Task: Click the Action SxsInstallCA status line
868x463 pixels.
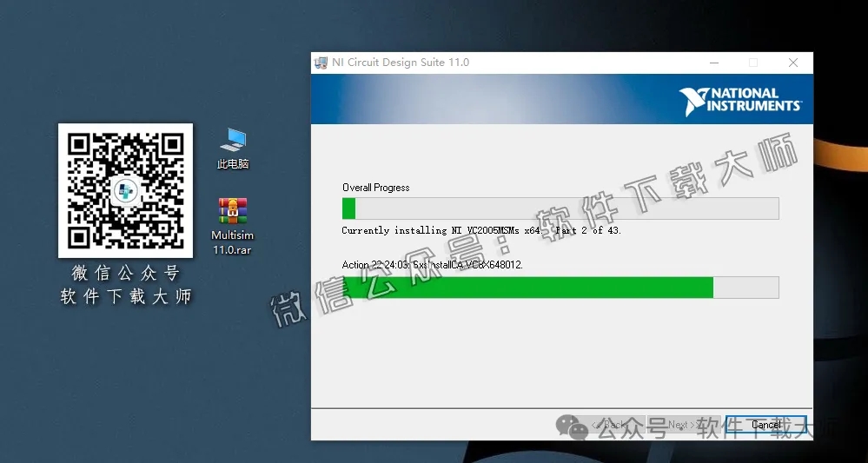Action: [432, 265]
